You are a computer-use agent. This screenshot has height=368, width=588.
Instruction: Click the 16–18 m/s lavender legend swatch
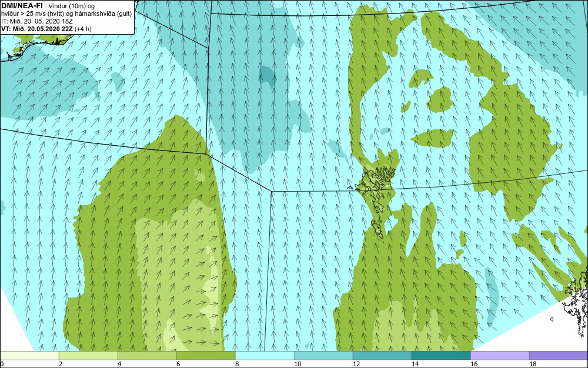coord(500,355)
